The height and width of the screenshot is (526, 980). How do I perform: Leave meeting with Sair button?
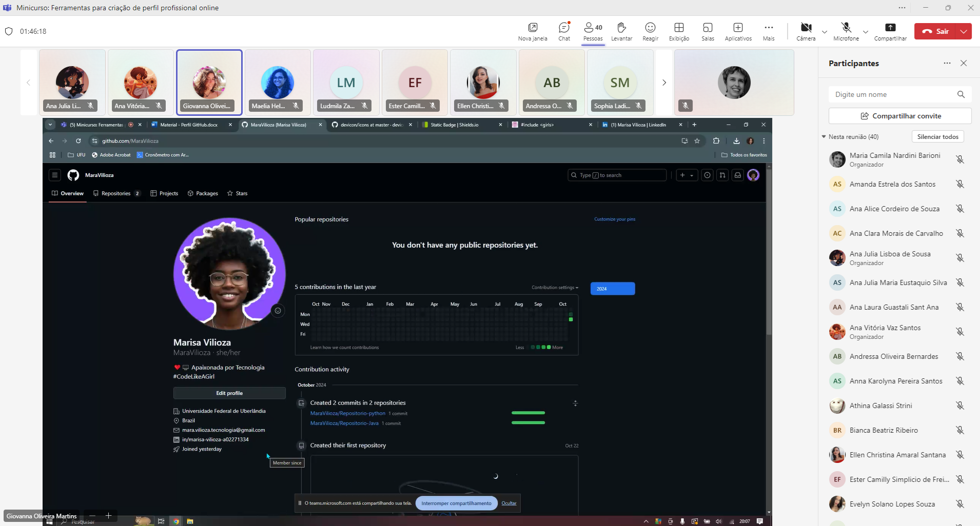pyautogui.click(x=936, y=31)
